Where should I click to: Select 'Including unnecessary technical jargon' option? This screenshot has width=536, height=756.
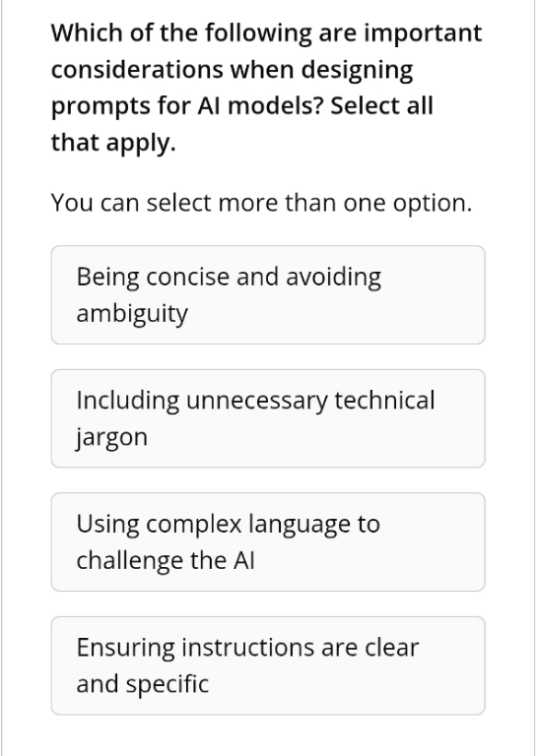point(268,418)
